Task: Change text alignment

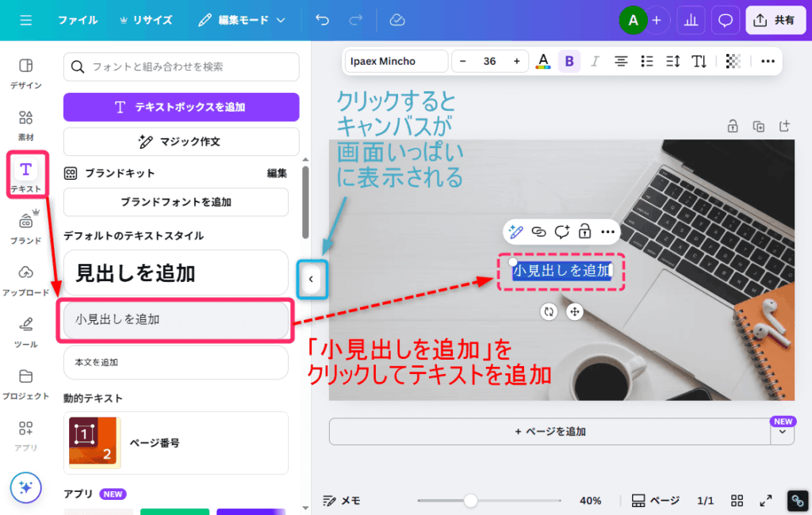Action: tap(621, 61)
